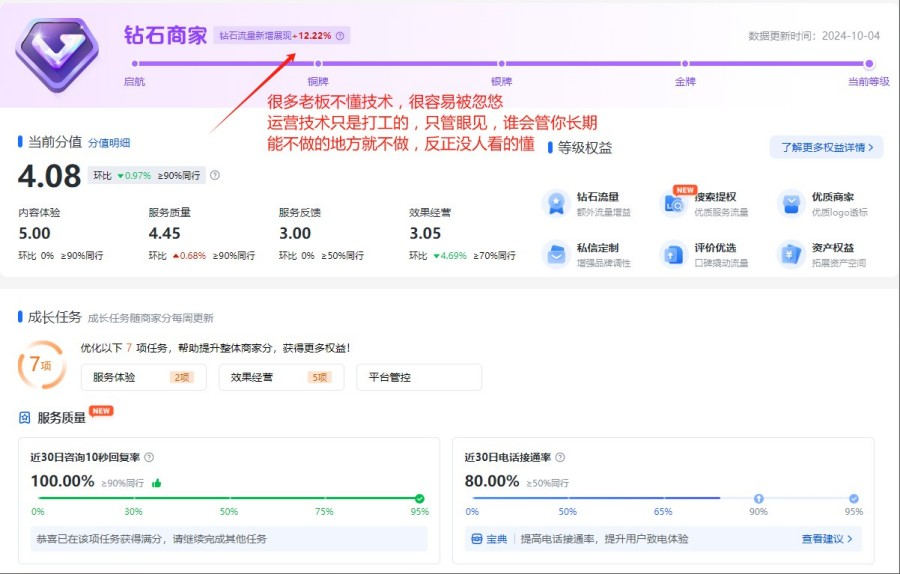Click the 铜牌 level marker on progress bar

[318, 64]
